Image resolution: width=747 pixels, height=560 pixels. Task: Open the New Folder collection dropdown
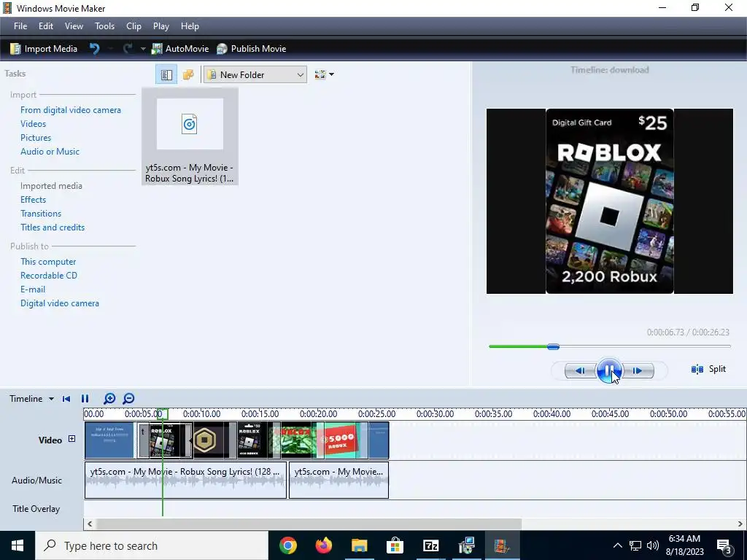click(255, 75)
